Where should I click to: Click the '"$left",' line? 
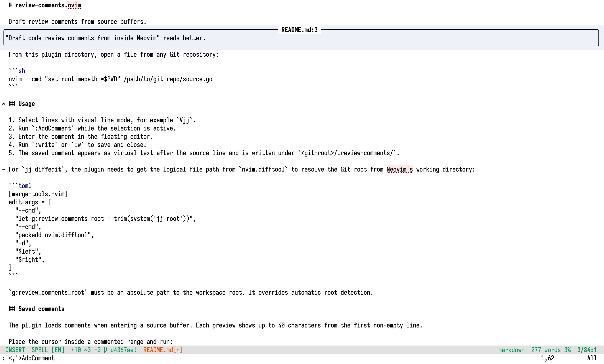click(28, 251)
